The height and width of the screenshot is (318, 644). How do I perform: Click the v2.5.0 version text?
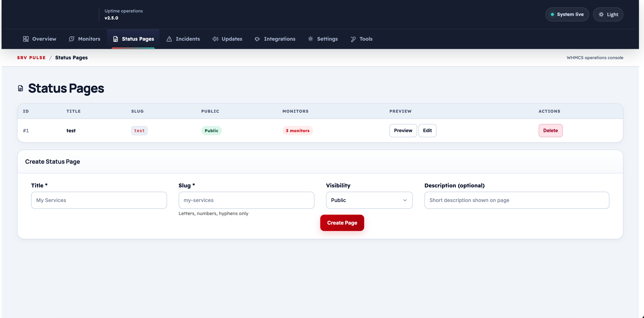coord(111,18)
